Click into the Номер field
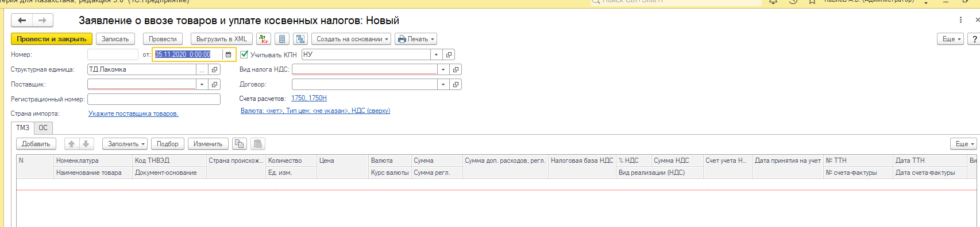Image resolution: width=980 pixels, height=227 pixels. pyautogui.click(x=113, y=54)
